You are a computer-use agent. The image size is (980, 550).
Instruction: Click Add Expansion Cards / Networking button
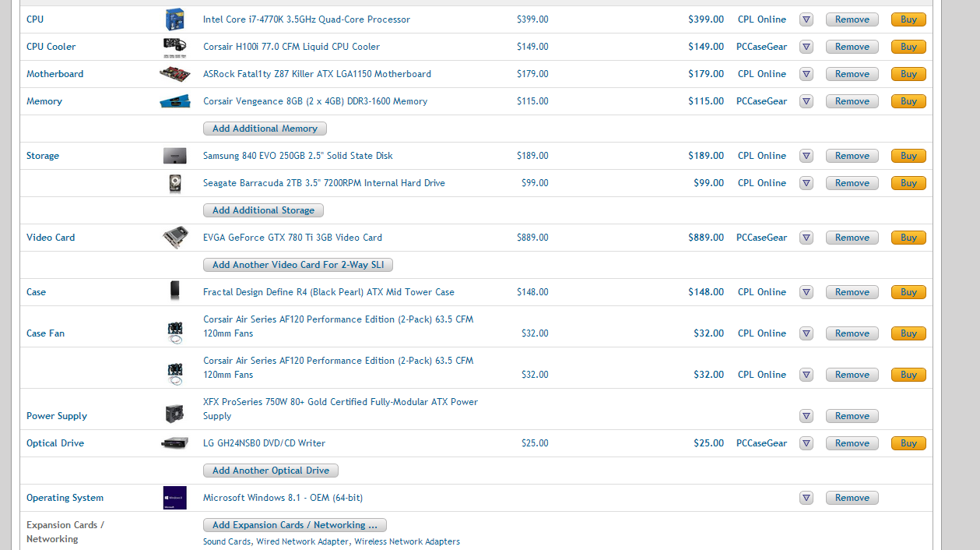(x=295, y=525)
